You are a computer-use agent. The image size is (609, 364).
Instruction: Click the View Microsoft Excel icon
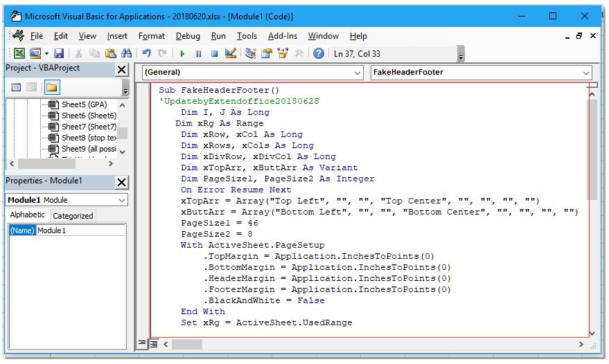tap(19, 53)
